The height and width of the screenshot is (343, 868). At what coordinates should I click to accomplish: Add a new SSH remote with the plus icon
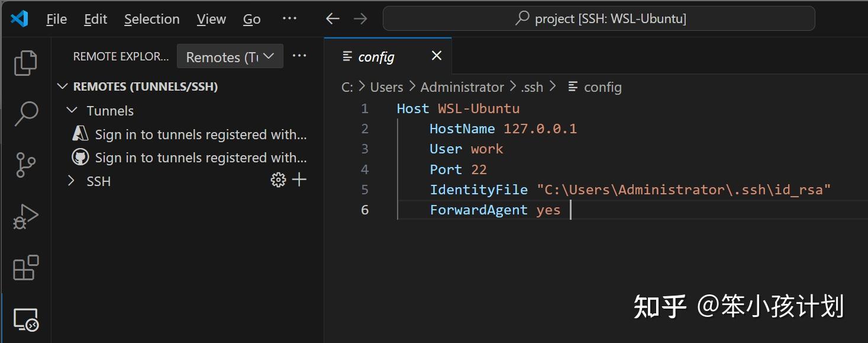[299, 180]
